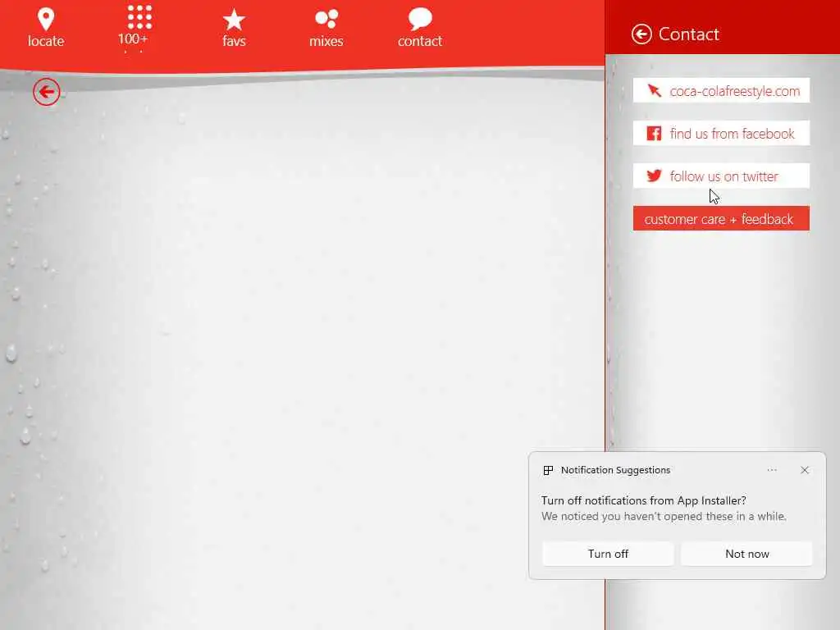Viewport: 840px width, 630px height.
Task: Choose Not now in the notification
Action: (746, 554)
